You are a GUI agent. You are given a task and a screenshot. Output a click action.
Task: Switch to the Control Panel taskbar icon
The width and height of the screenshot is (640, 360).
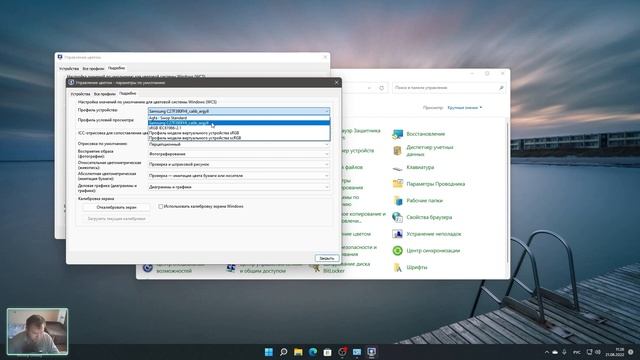pos(357,352)
